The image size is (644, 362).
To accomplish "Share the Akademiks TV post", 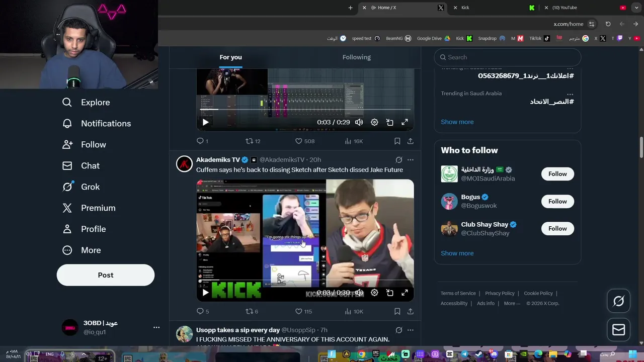I will pyautogui.click(x=410, y=311).
